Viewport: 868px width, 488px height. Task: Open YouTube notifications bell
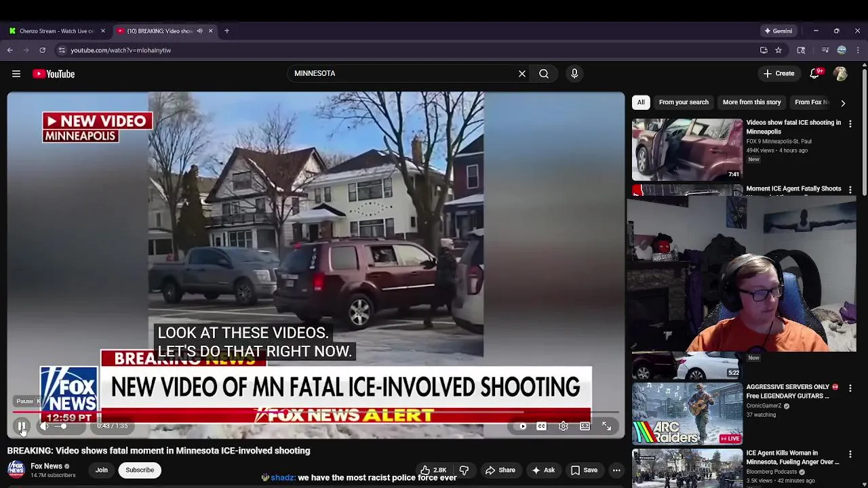coord(814,74)
